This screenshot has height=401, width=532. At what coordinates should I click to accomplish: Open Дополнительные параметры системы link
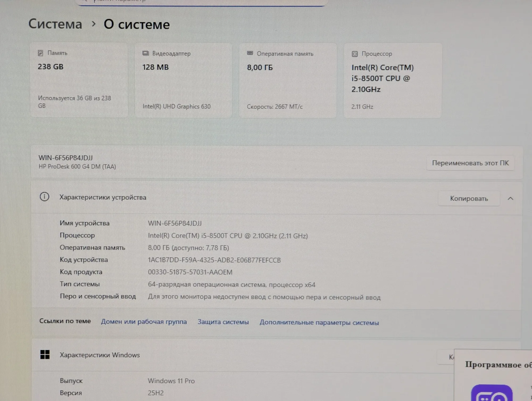319,322
